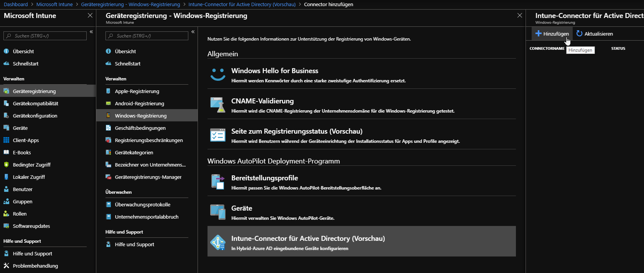Viewport: 644px width, 273px height.
Task: Click Schnellstart text in Geräteregistrierung blade
Action: click(128, 64)
